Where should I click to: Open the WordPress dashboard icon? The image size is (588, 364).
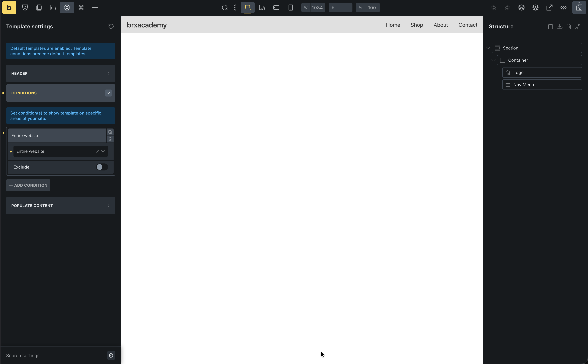pyautogui.click(x=535, y=8)
